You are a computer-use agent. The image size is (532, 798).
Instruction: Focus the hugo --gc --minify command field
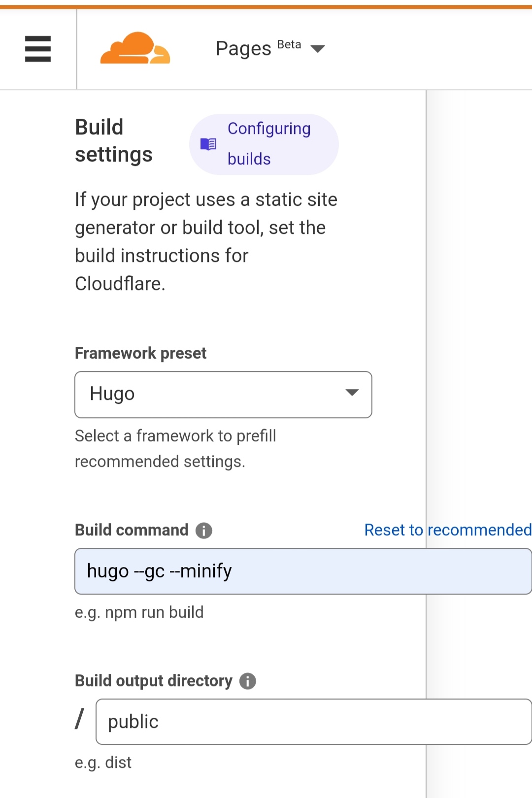(302, 571)
